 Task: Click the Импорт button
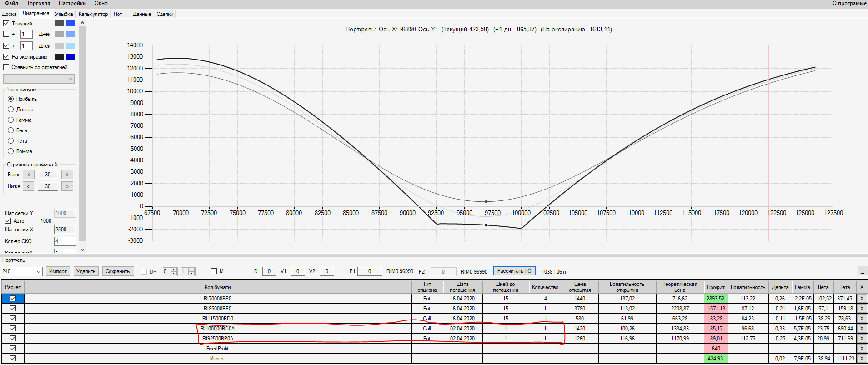click(x=58, y=271)
